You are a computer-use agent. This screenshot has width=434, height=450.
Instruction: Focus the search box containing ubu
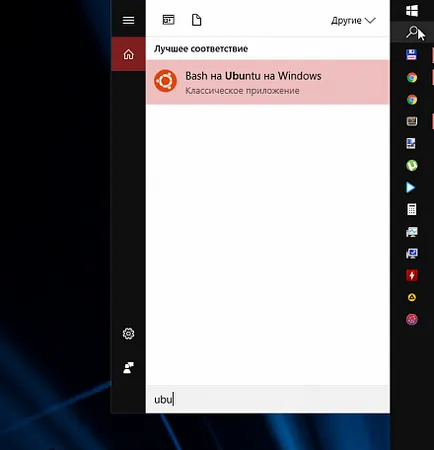point(268,399)
